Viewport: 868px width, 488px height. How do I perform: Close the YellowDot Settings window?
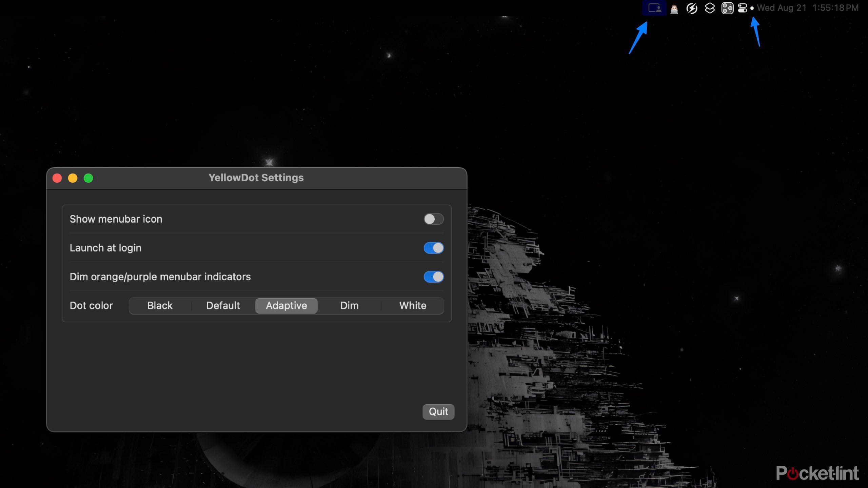(57, 178)
